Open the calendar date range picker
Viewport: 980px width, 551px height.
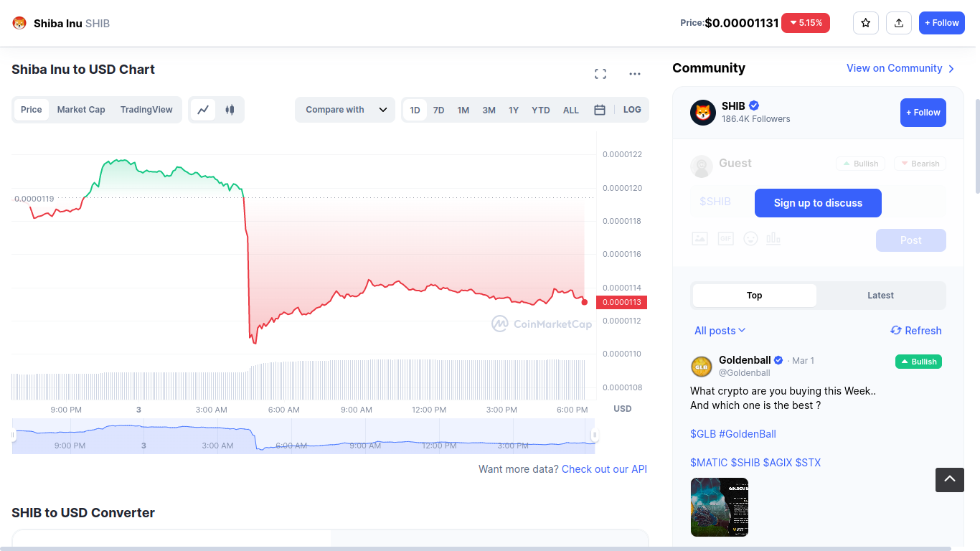[x=600, y=110]
